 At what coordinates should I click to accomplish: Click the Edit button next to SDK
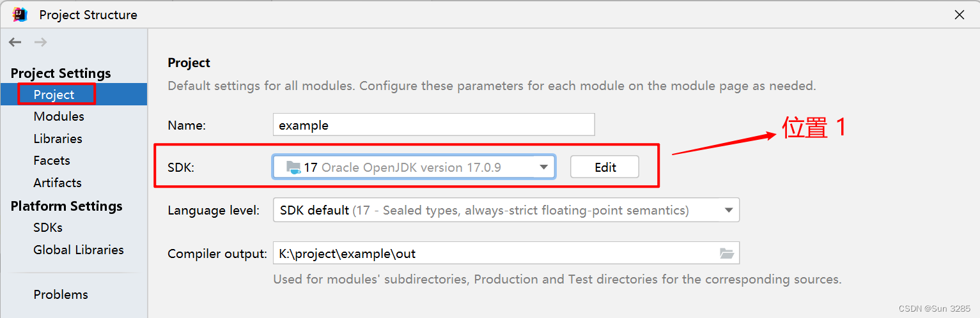coord(605,167)
